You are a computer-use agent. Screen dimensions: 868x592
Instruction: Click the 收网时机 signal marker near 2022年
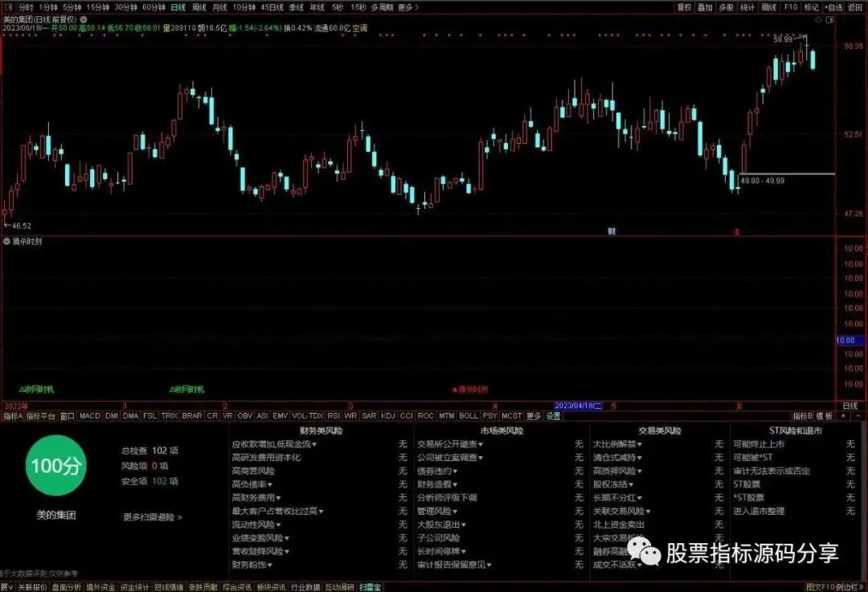pyautogui.click(x=36, y=389)
